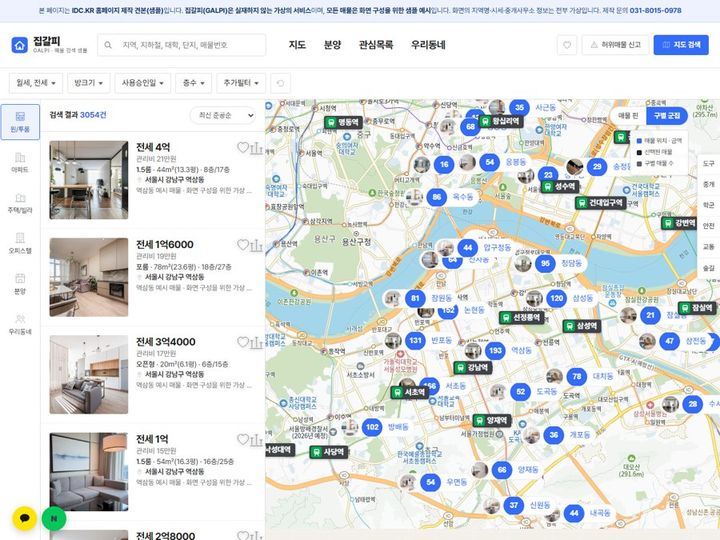Open the yellow chat bubble floating button

25,518
